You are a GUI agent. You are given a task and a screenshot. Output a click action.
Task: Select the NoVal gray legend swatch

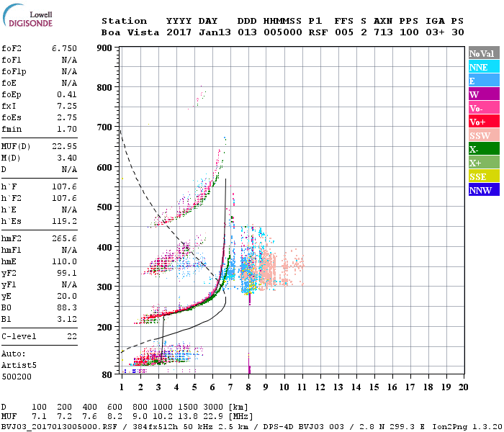(484, 53)
